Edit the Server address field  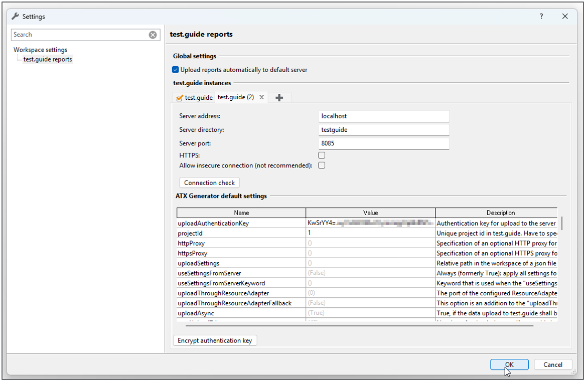tap(384, 116)
